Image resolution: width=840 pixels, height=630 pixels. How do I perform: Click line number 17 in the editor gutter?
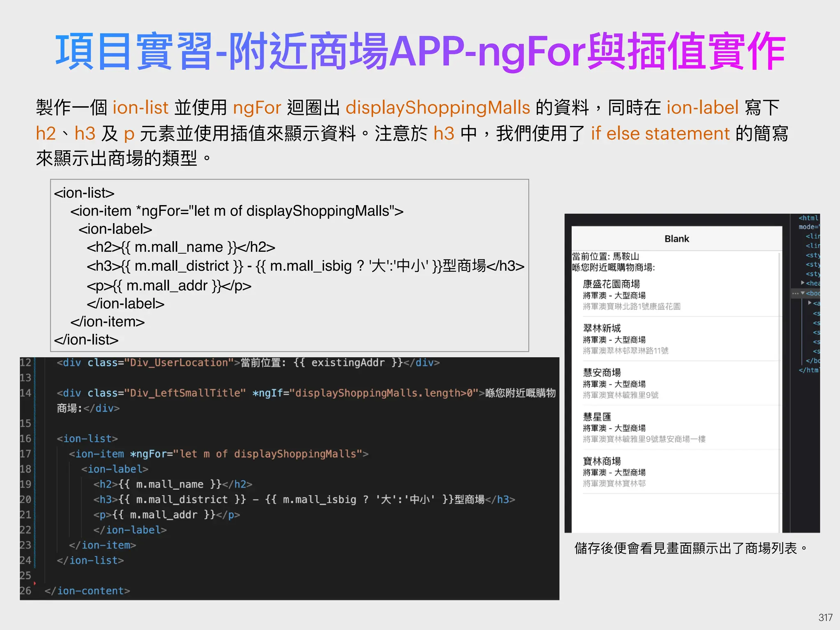tap(25, 454)
